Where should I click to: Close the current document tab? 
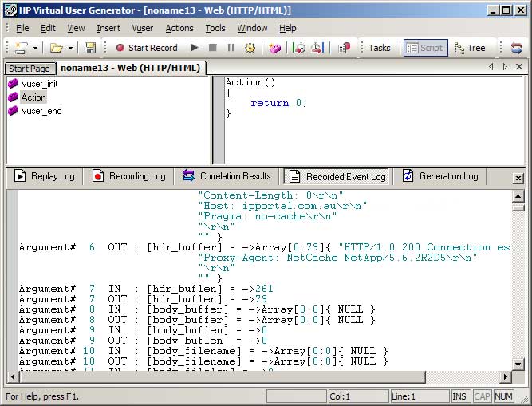[x=519, y=67]
